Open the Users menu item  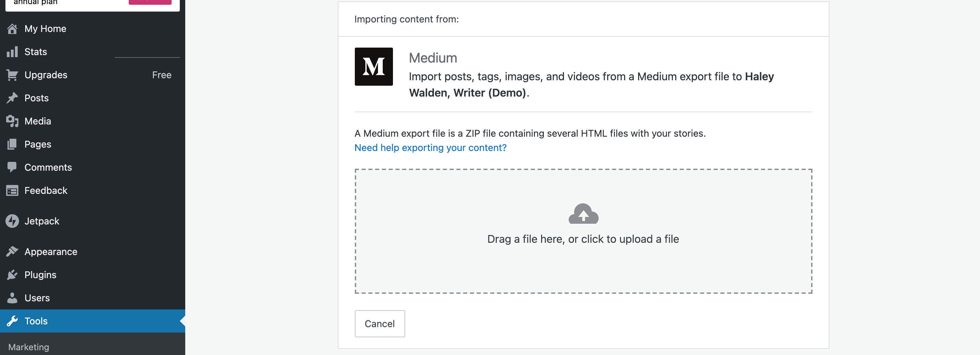coord(37,298)
